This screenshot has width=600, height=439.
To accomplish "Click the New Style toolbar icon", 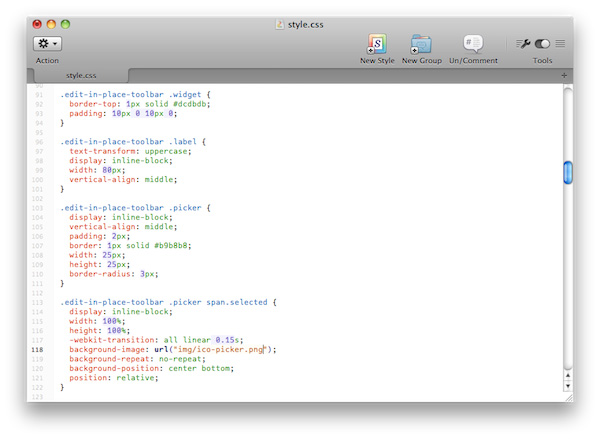I will tap(377, 44).
